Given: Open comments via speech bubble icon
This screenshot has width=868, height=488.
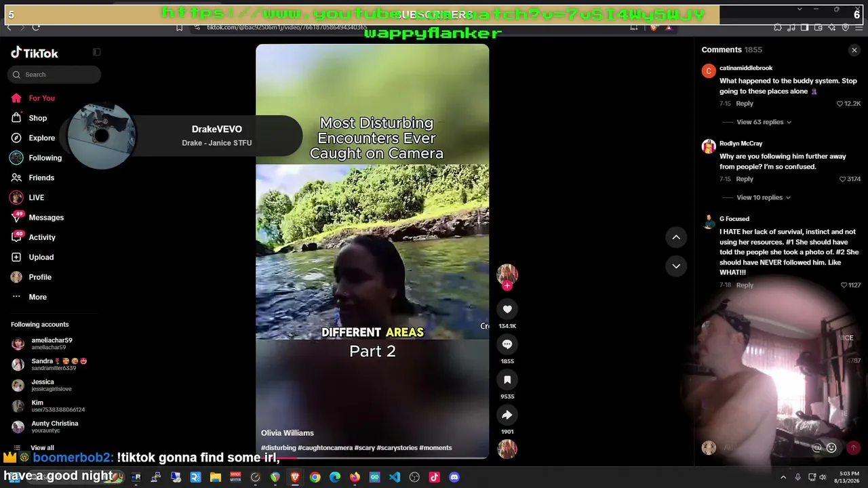Looking at the screenshot, I should point(507,344).
